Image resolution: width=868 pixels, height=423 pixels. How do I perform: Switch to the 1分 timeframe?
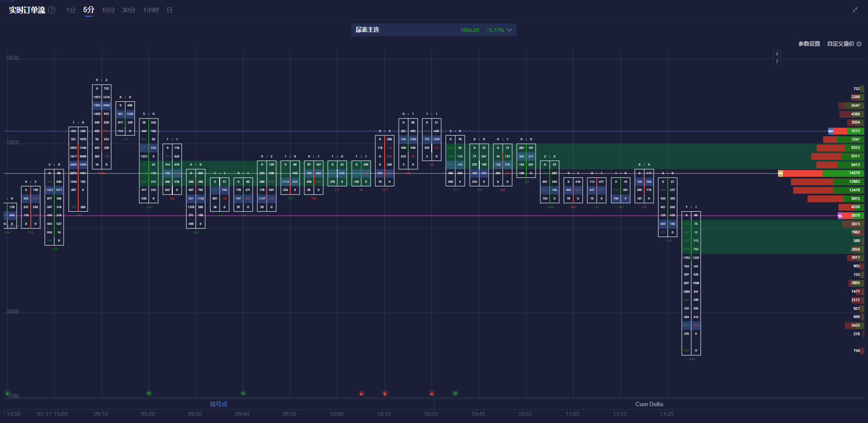point(71,10)
